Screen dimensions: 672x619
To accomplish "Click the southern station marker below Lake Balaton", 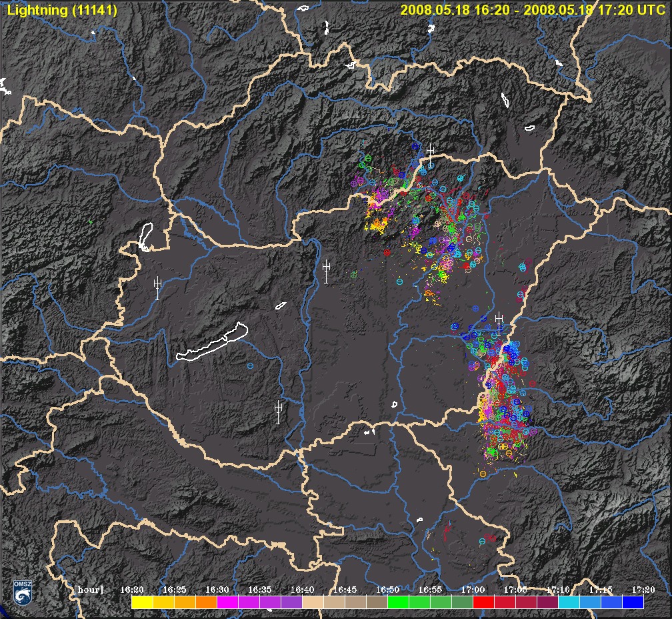I will (x=278, y=412).
